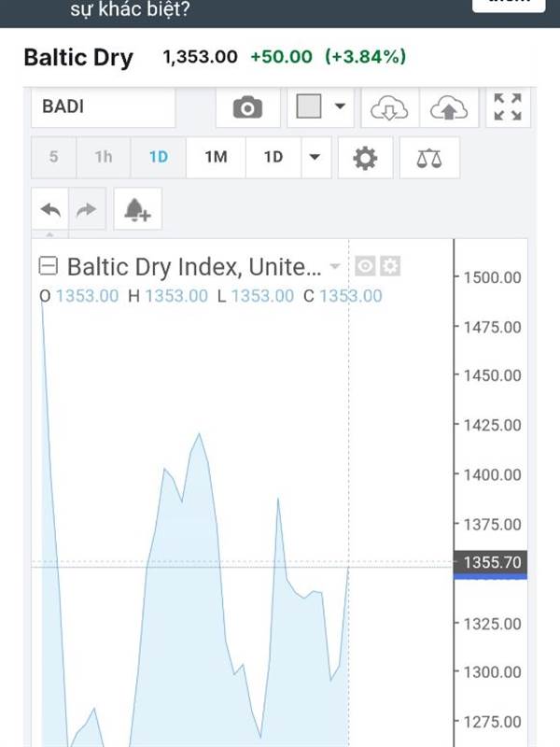Click the BADI symbol input field
This screenshot has height=747, width=560.
104,107
